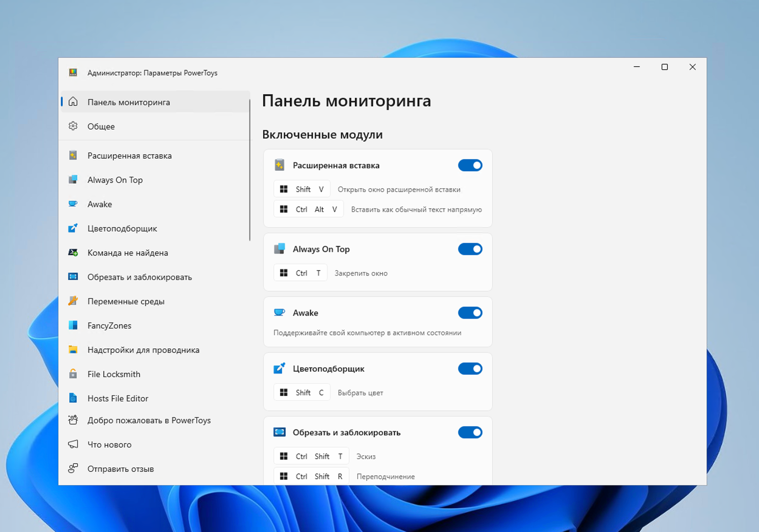The width and height of the screenshot is (759, 532).
Task: Open the Что нового megaphone icon
Action: (x=73, y=444)
